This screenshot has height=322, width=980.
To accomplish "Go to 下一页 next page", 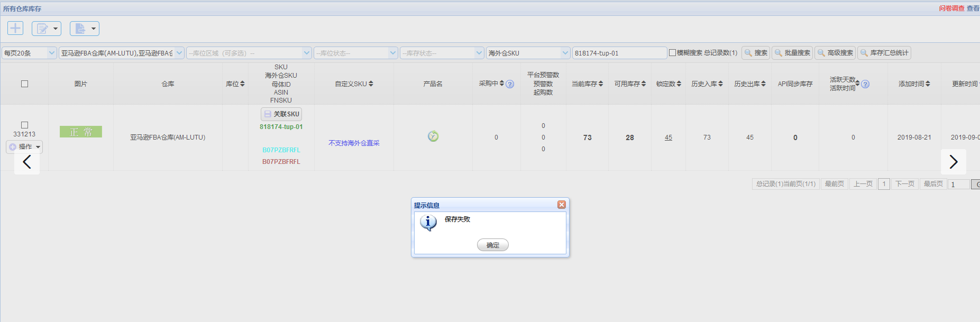I will point(905,184).
